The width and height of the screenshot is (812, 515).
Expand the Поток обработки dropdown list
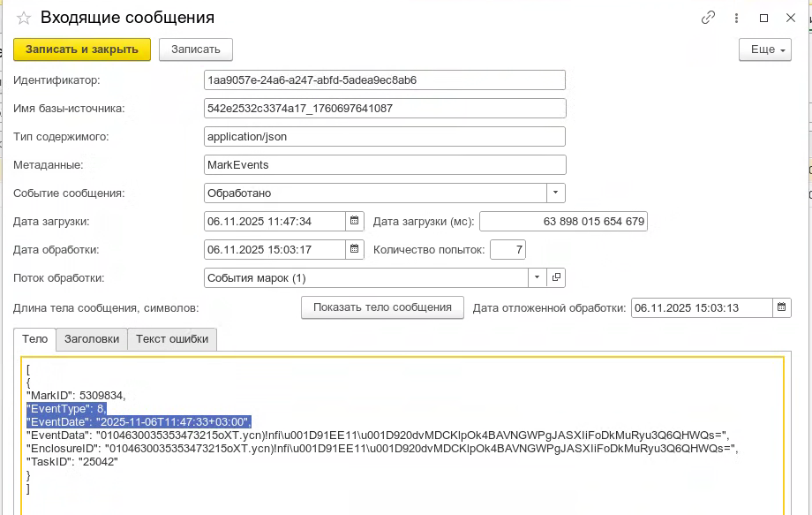[x=538, y=277]
